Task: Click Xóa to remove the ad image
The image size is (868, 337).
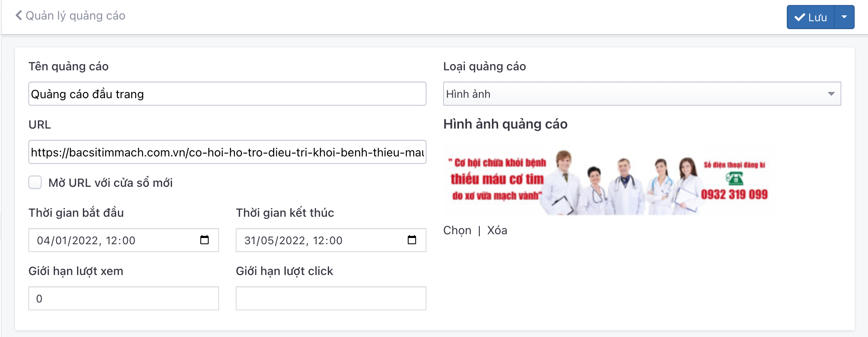Action: click(x=496, y=230)
